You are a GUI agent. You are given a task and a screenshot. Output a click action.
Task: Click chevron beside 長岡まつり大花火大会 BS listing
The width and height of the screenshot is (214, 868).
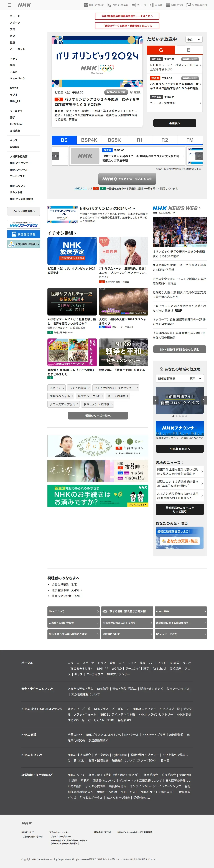183,156
